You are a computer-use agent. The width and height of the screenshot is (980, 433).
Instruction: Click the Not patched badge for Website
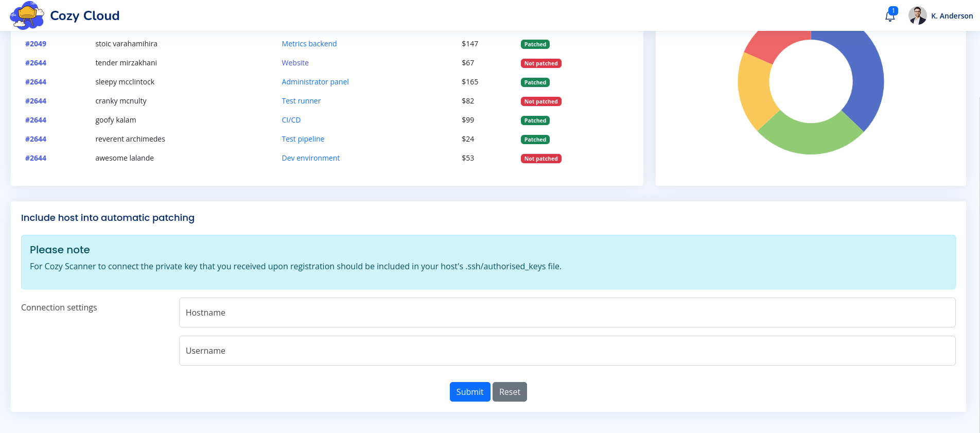[x=540, y=63]
